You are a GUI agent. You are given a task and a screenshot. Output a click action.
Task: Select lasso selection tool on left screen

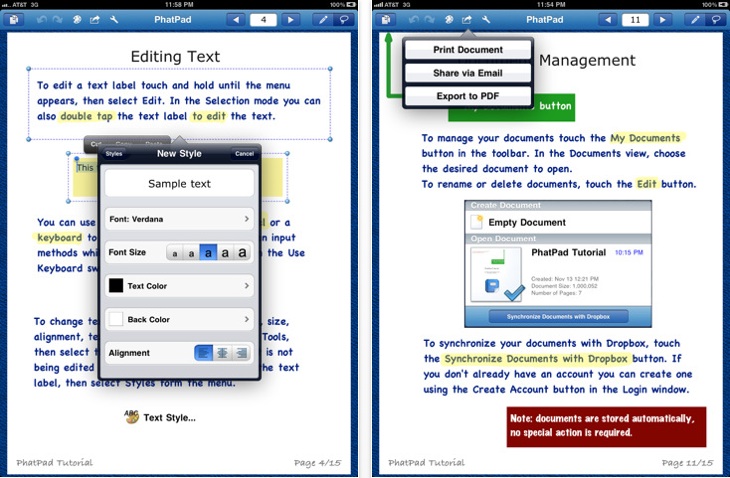(344, 20)
